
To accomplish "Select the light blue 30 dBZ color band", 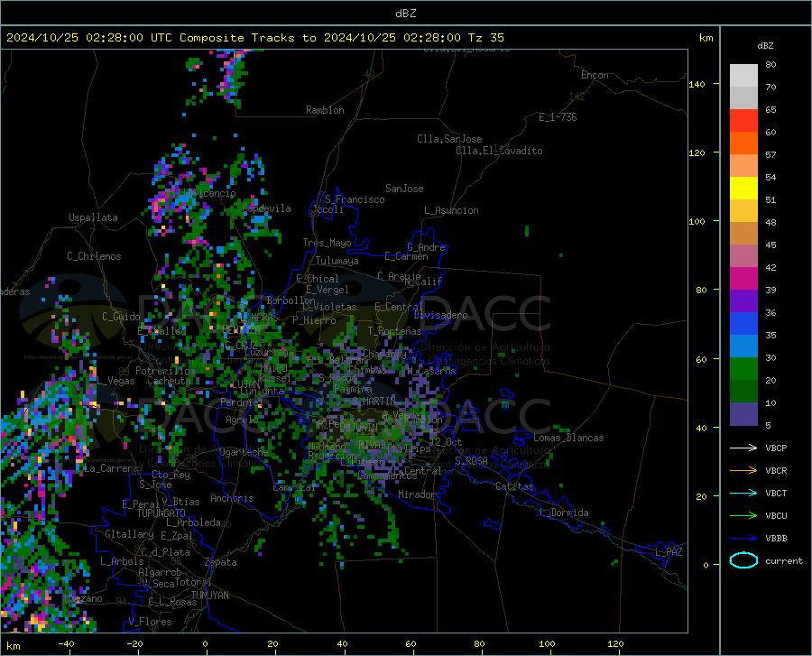I will click(x=743, y=346).
